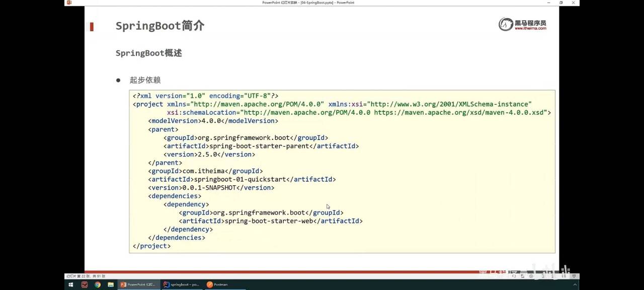This screenshot has width=644, height=290.
Task: Close the PowerPoint slide show window
Action: point(573,3)
